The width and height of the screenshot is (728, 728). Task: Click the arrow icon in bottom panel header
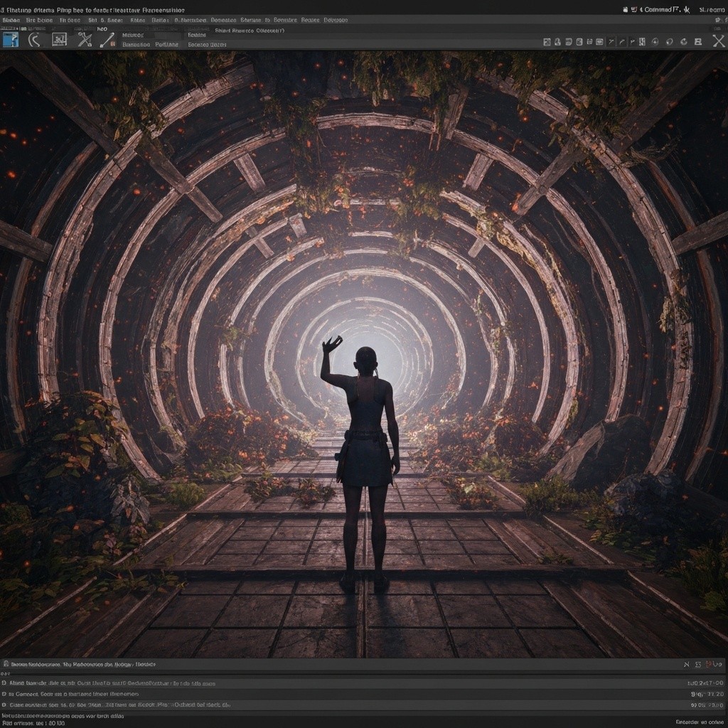point(718,664)
